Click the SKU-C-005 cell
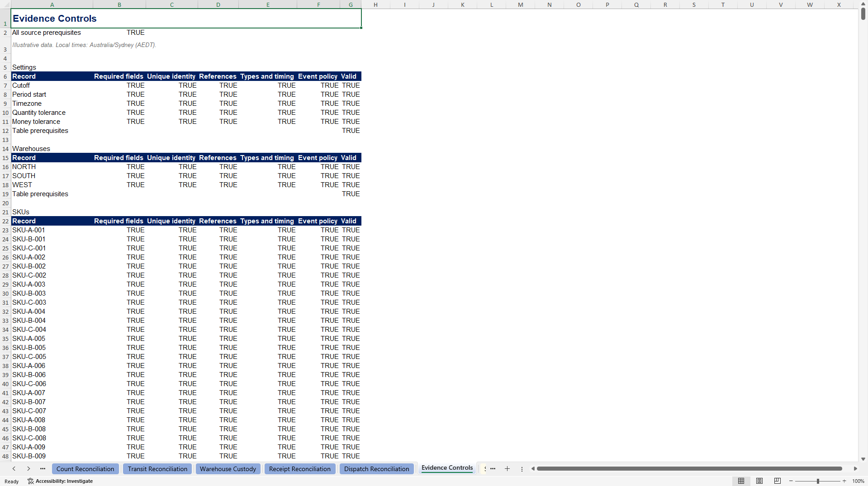The width and height of the screenshot is (868, 486). coord(52,357)
